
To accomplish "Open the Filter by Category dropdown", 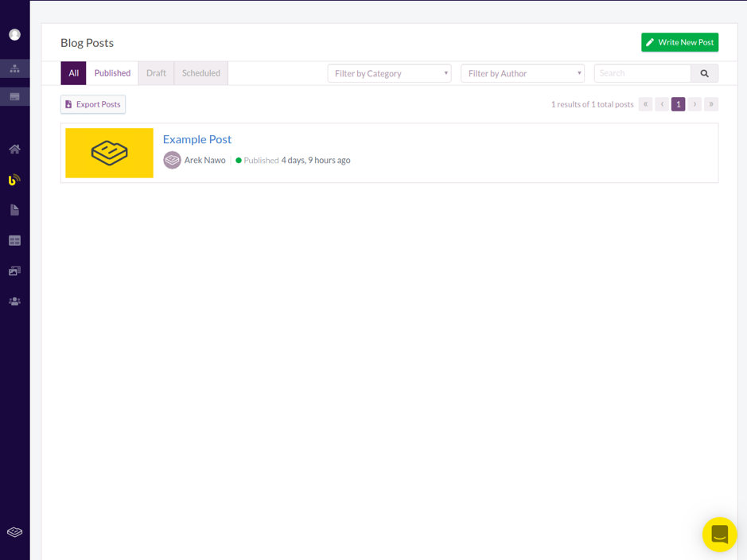I will click(389, 72).
